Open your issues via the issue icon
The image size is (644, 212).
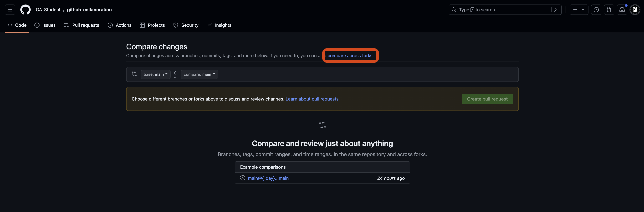[x=596, y=10]
